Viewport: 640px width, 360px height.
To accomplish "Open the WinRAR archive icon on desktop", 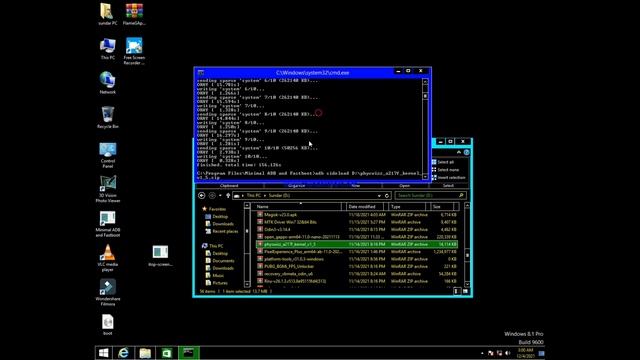I will pos(134,14).
